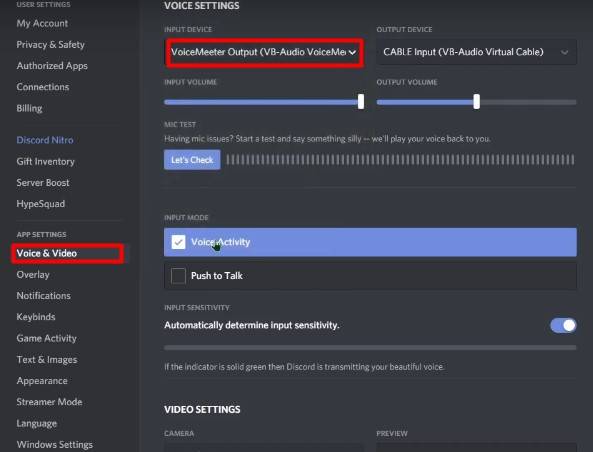Click the 'VIDEO SETTINGS' heading
The image size is (593, 452).
click(202, 410)
